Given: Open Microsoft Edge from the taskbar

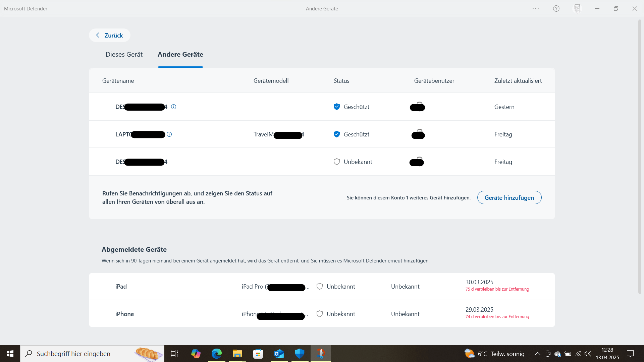Looking at the screenshot, I should click(x=217, y=354).
